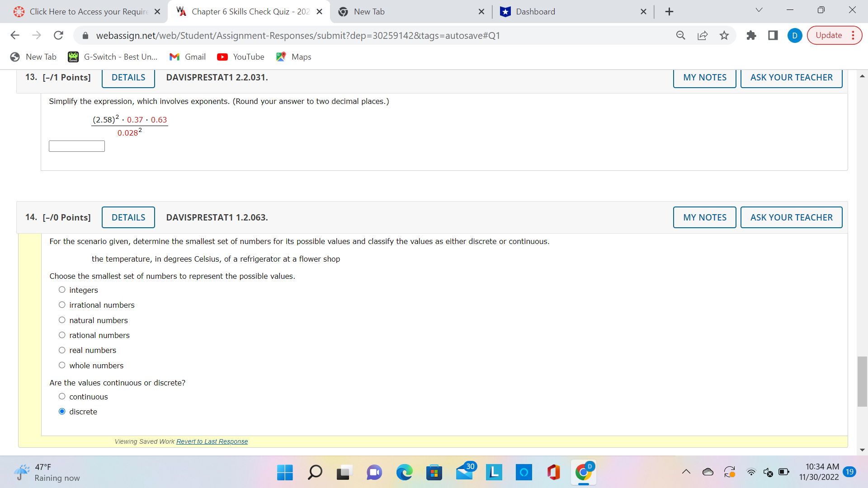Select the real numbers radio button
Viewport: 868px width, 488px height.
pyautogui.click(x=62, y=350)
